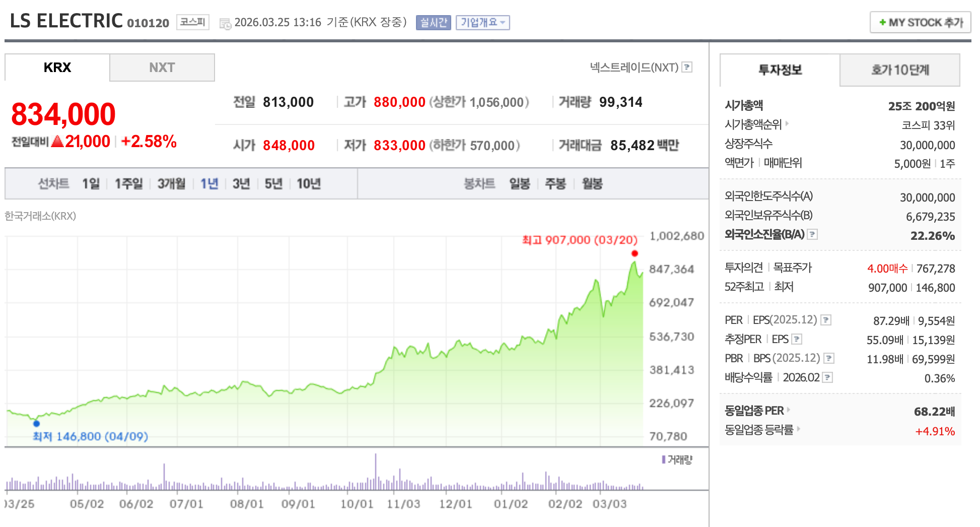
Task: Show the 주봉 candlestick chart
Action: click(x=555, y=184)
